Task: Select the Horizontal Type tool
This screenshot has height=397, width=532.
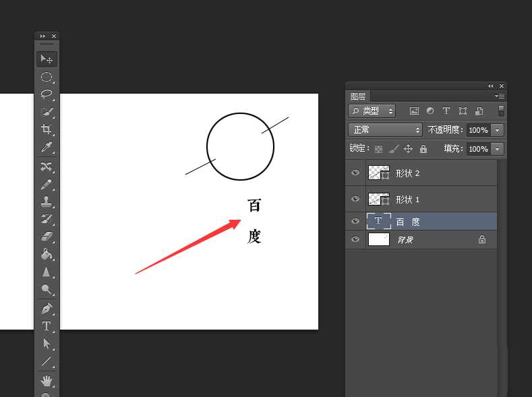Action: [47, 326]
